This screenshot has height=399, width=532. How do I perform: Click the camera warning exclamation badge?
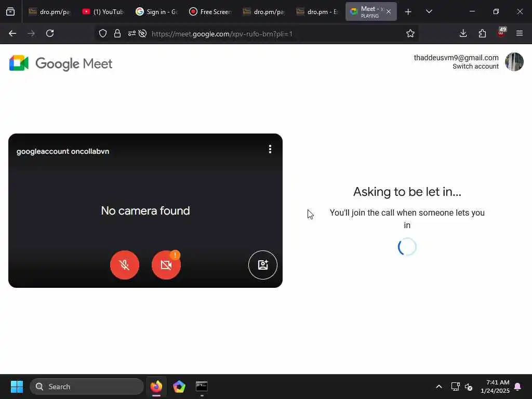point(175,255)
